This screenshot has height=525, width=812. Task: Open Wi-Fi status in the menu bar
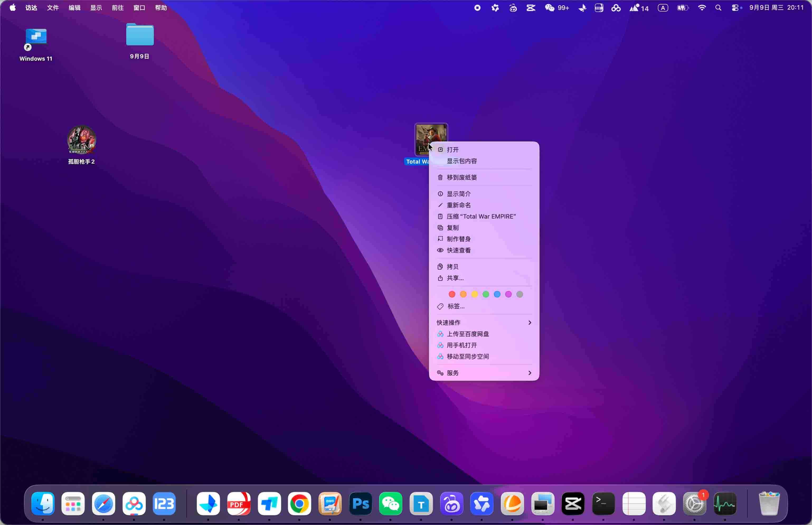[702, 7]
